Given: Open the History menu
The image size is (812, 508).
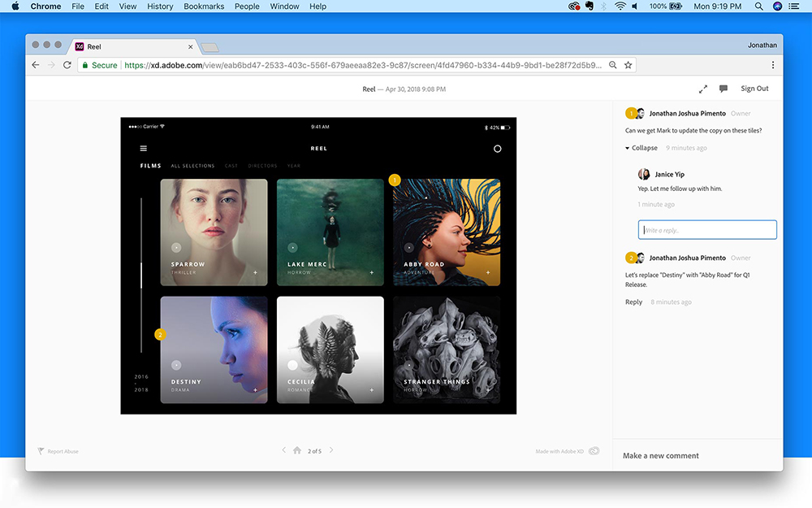Looking at the screenshot, I should point(160,7).
